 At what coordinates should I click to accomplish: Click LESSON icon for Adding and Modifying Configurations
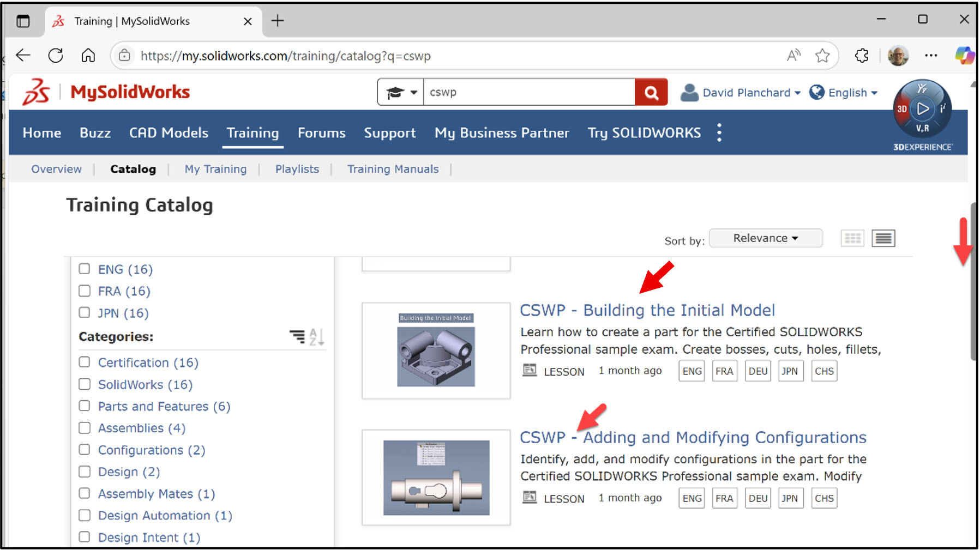click(530, 497)
